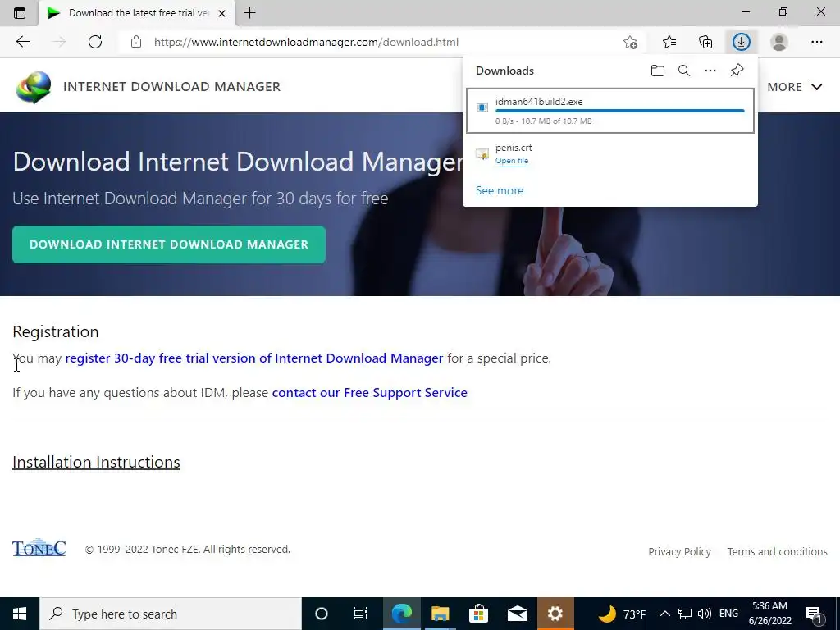This screenshot has height=630, width=840.
Task: Click See more in Downloads panel
Action: [x=500, y=190]
